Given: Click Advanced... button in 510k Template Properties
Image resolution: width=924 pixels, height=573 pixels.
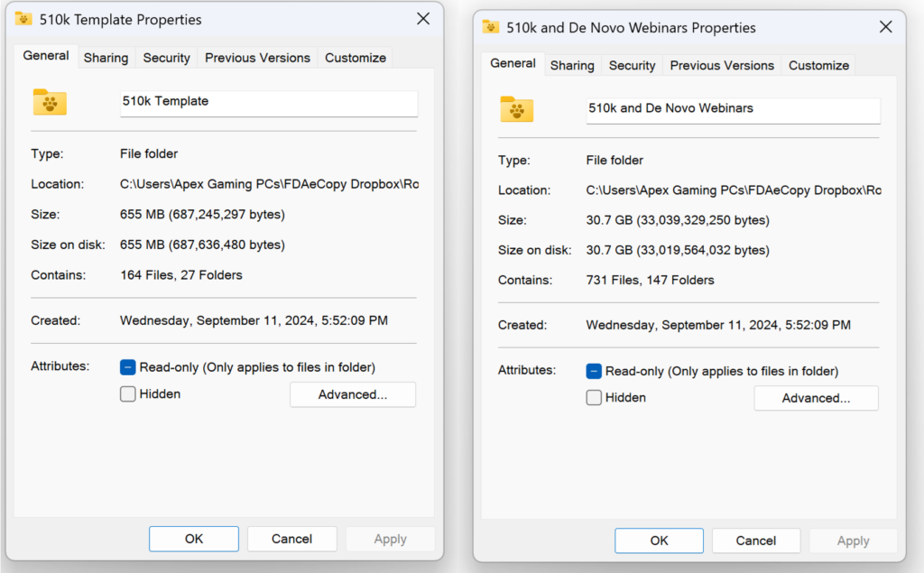Looking at the screenshot, I should click(352, 394).
